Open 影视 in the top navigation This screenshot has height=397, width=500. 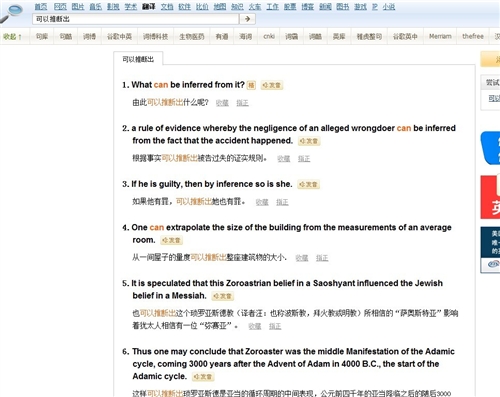tap(113, 7)
